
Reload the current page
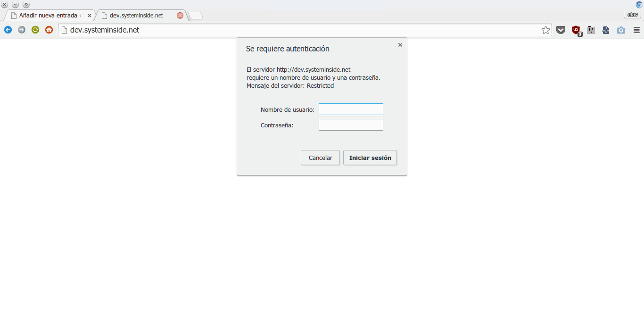click(35, 30)
